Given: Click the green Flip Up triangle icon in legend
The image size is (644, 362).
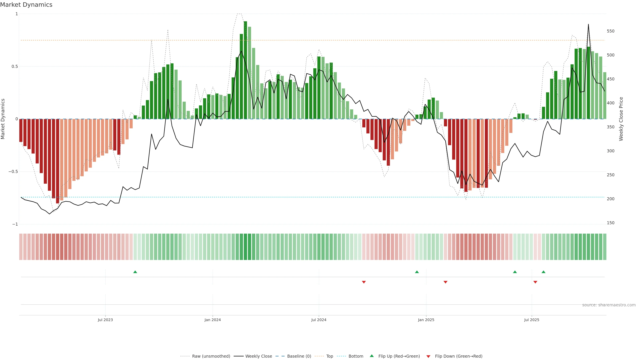Looking at the screenshot, I should (x=372, y=356).
